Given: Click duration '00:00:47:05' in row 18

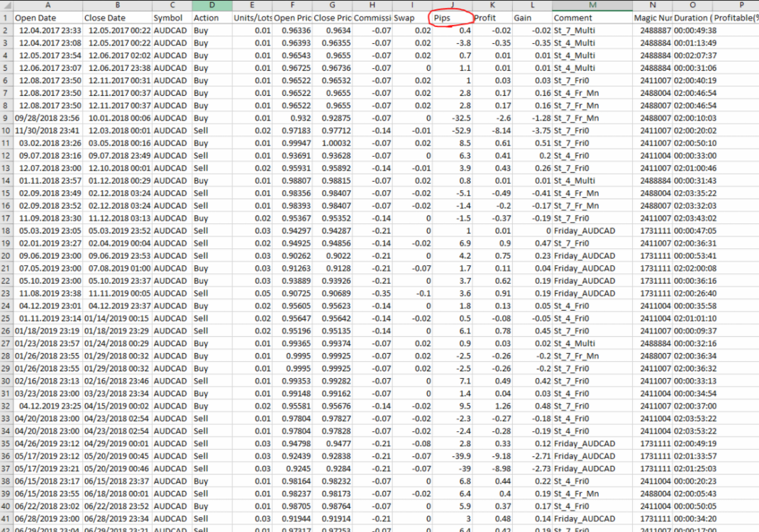Looking at the screenshot, I should (x=695, y=231).
